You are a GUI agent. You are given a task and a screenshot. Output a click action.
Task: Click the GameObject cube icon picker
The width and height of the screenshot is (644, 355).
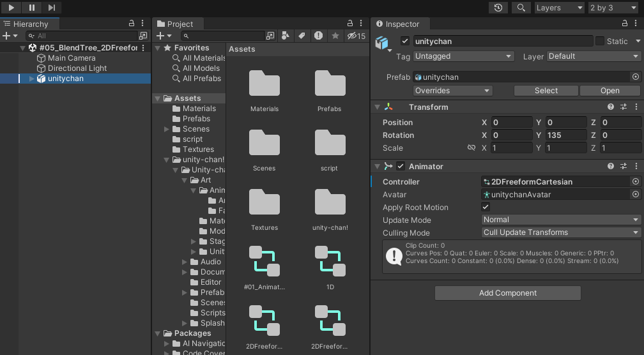pyautogui.click(x=383, y=43)
